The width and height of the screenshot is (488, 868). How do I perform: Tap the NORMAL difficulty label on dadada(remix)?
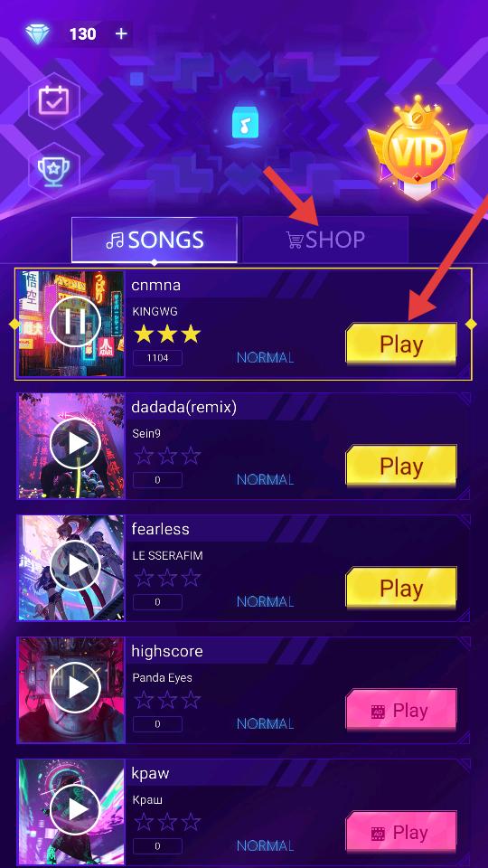point(265,479)
